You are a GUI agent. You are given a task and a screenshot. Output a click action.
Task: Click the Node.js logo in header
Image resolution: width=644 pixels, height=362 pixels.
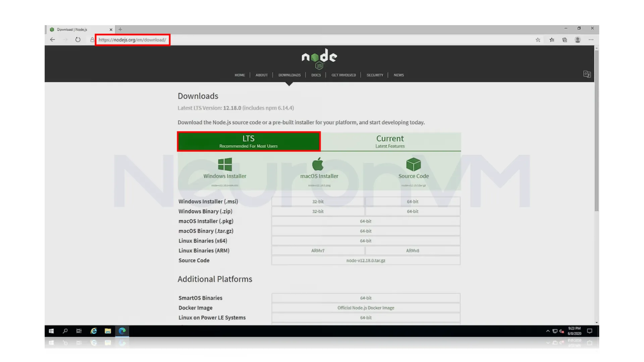click(x=319, y=59)
